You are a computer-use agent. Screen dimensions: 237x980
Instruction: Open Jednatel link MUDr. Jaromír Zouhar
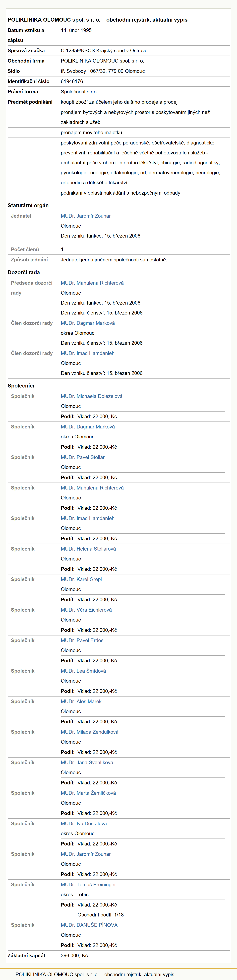[86, 216]
